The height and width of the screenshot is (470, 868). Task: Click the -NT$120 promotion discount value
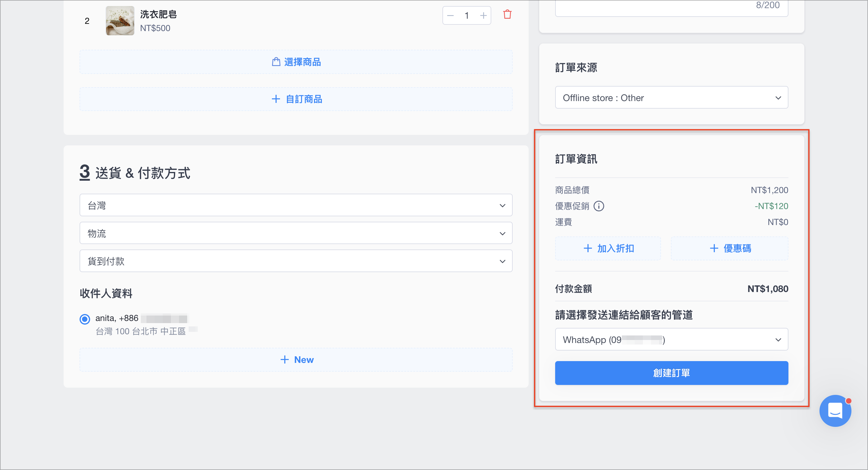(771, 206)
